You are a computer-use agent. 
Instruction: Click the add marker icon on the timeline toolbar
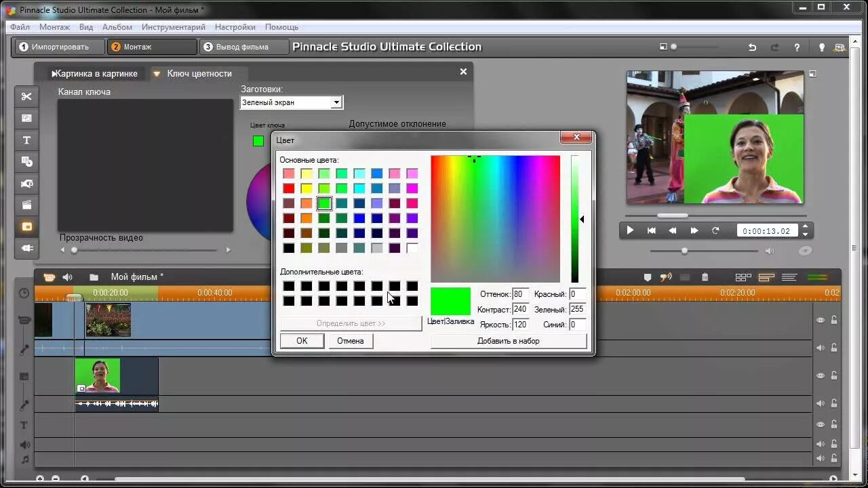click(648, 277)
